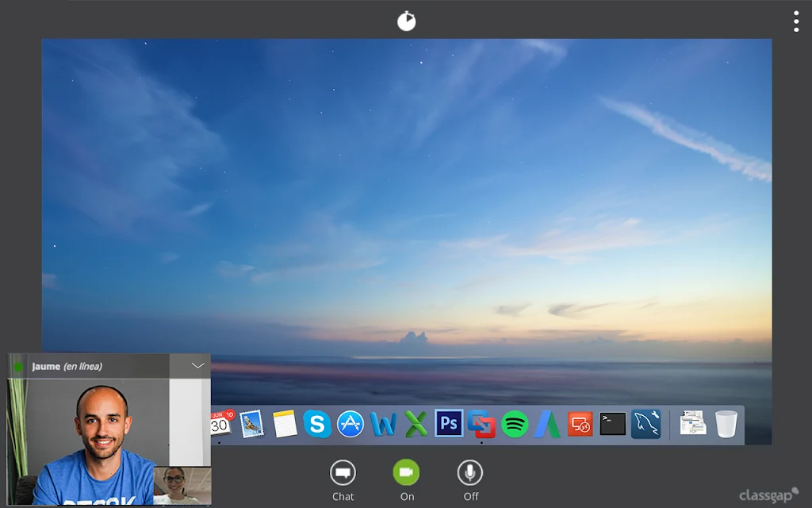Open Microsoft Remote Desktop in the dock
Image resolution: width=812 pixels, height=508 pixels.
580,425
